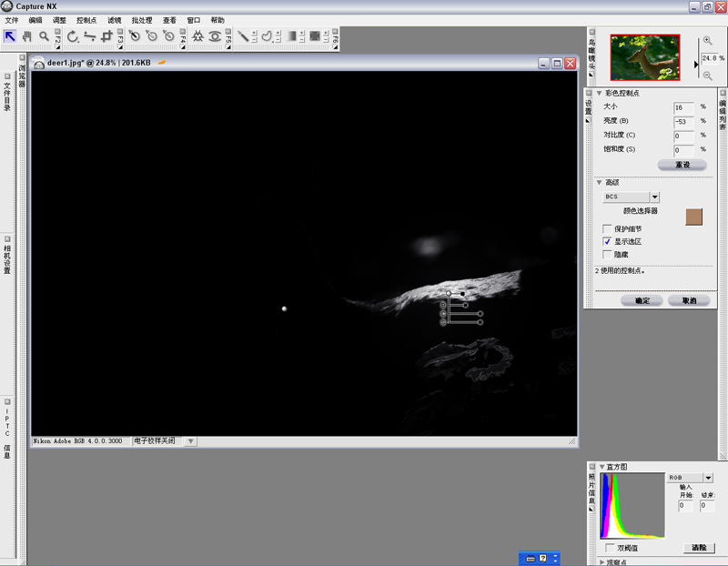Image resolution: width=728 pixels, height=566 pixels.
Task: Toggle the 照片信息 palette minimize box
Action: click(x=591, y=466)
